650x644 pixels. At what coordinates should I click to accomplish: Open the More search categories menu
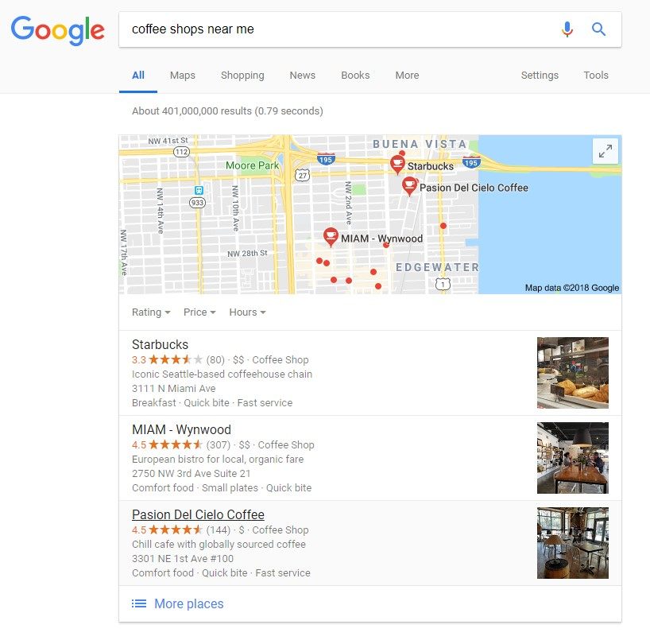pos(407,75)
